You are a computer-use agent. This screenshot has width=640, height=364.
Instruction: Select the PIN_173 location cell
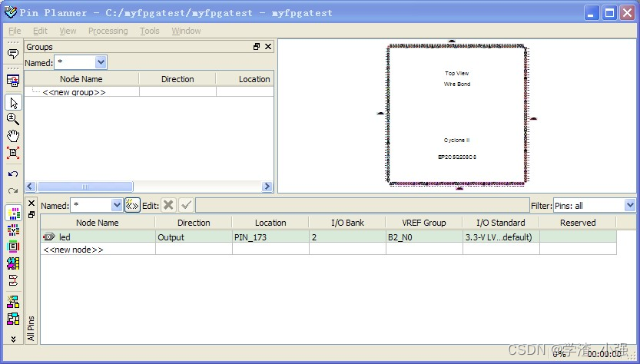[270, 237]
